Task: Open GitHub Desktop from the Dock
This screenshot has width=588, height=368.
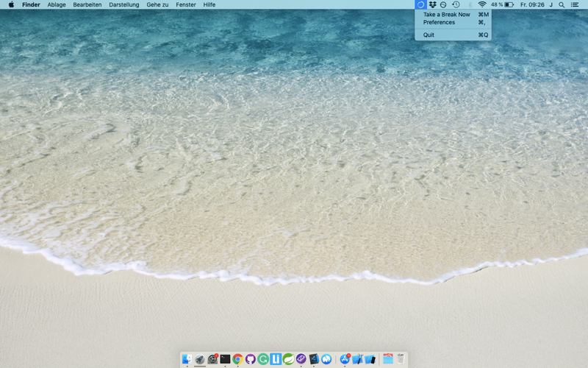Action: click(x=250, y=359)
